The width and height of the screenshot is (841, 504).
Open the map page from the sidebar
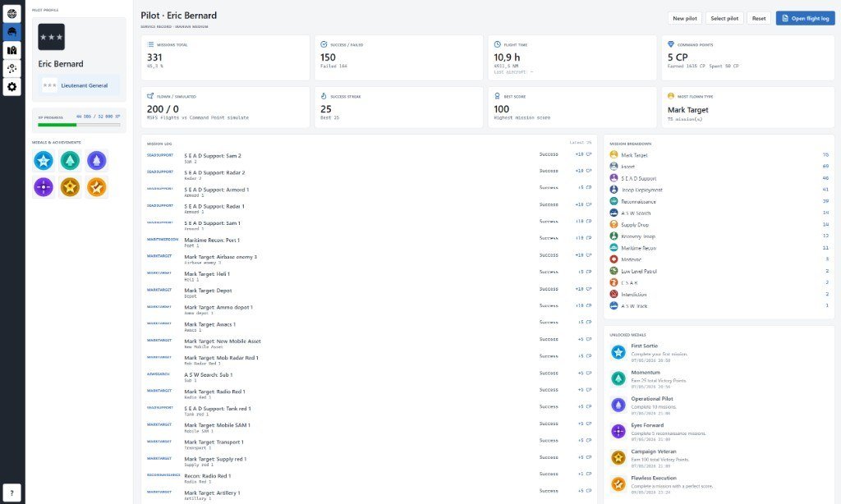(x=11, y=50)
